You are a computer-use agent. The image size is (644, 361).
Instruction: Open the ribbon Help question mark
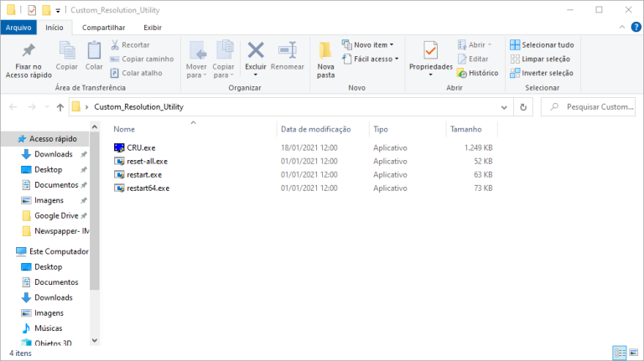[636, 27]
